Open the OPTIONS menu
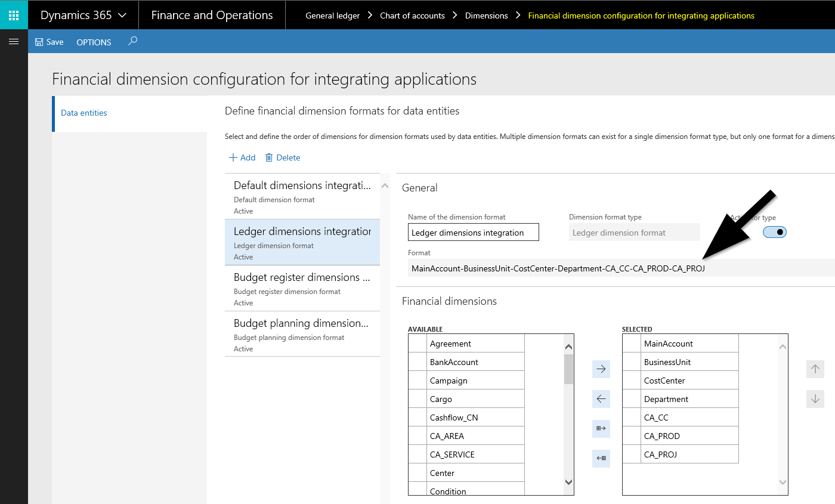This screenshot has width=835, height=504. 94,42
